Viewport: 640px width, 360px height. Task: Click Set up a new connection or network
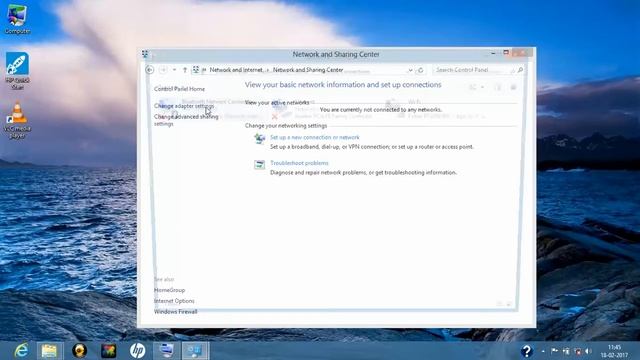coord(315,137)
